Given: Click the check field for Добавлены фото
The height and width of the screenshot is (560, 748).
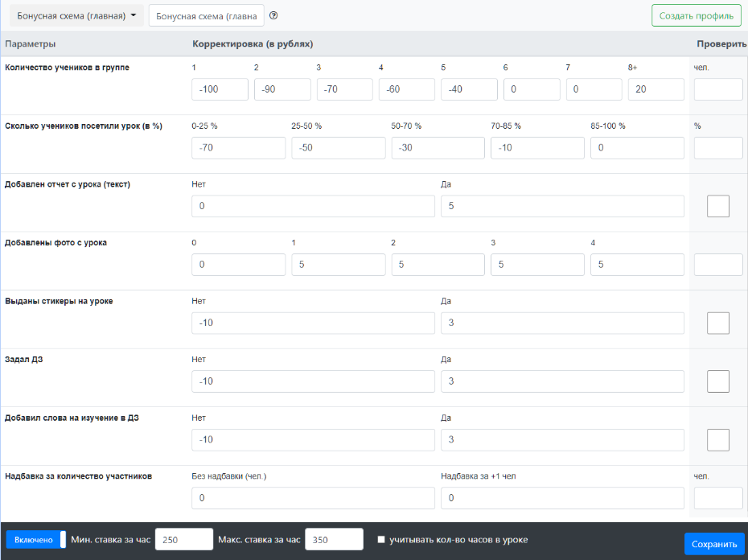Looking at the screenshot, I should pyautogui.click(x=718, y=265).
